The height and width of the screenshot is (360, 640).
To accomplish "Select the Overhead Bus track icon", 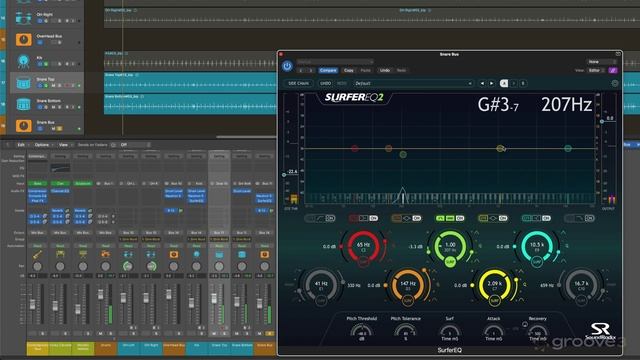I will point(23,40).
